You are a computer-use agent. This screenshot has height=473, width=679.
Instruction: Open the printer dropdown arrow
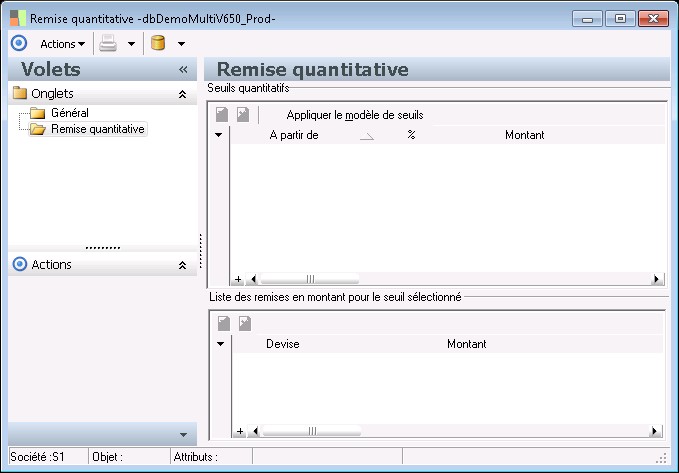[x=131, y=44]
